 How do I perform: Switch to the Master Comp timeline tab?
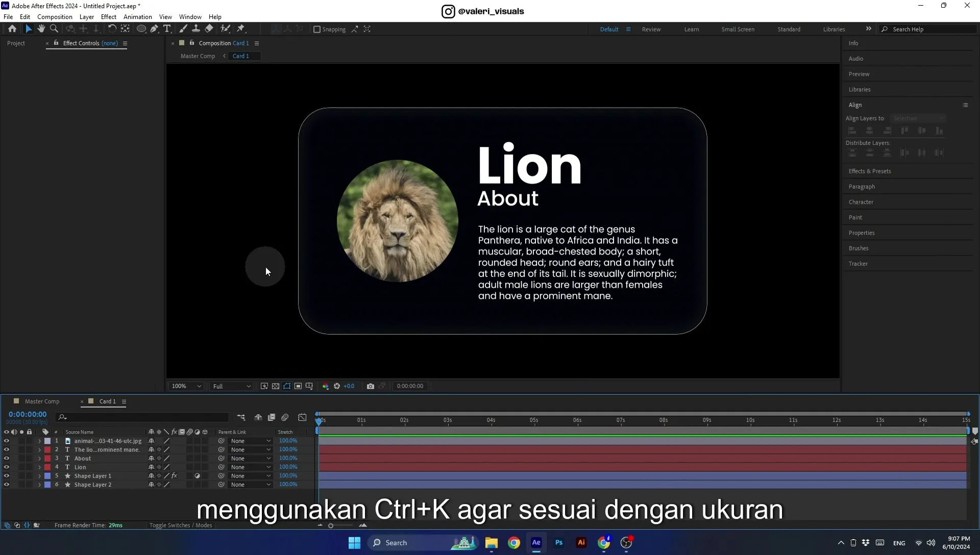(x=42, y=401)
